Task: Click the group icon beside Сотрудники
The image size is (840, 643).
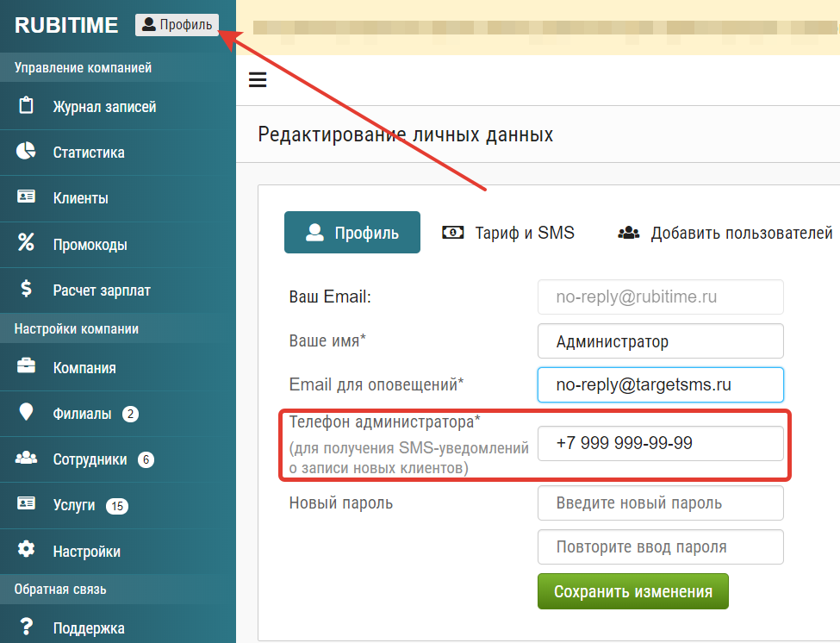Action: click(26, 458)
